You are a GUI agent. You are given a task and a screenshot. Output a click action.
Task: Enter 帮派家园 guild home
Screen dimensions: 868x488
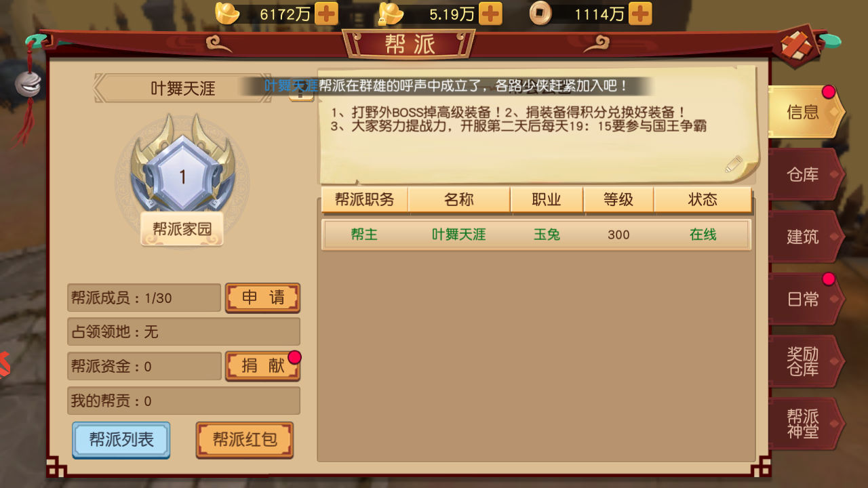182,229
